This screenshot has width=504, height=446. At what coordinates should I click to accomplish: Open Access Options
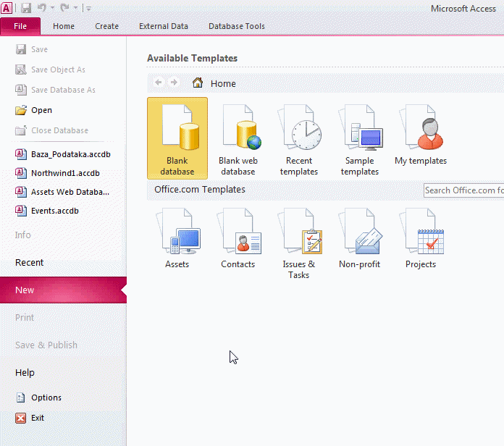click(38, 397)
